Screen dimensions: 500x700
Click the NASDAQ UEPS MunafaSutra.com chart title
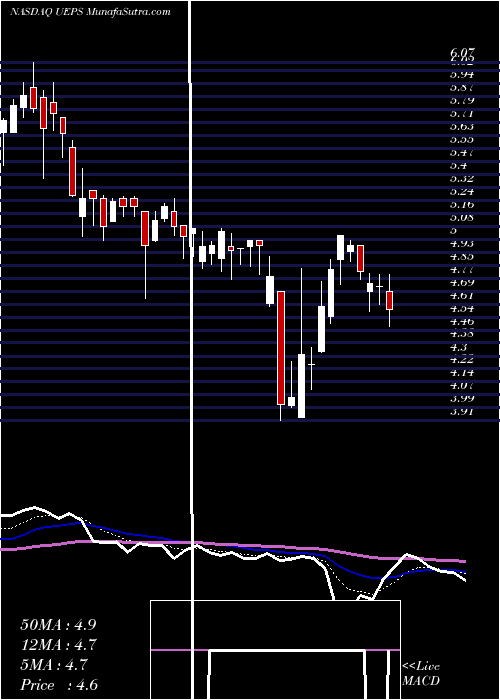[x=91, y=12]
